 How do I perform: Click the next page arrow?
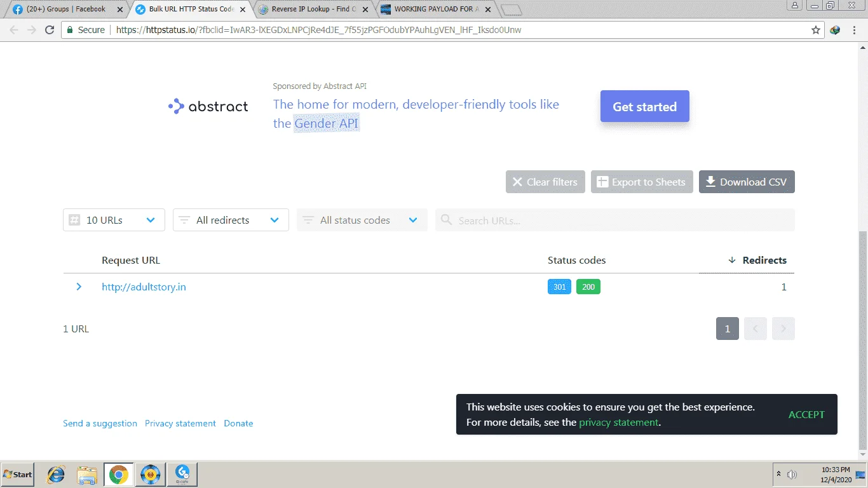coord(783,329)
